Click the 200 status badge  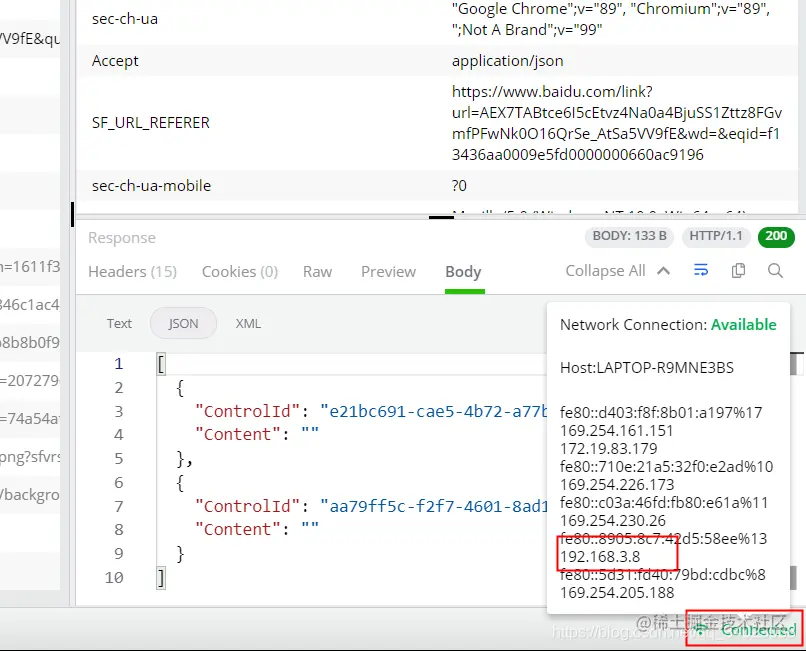click(776, 236)
